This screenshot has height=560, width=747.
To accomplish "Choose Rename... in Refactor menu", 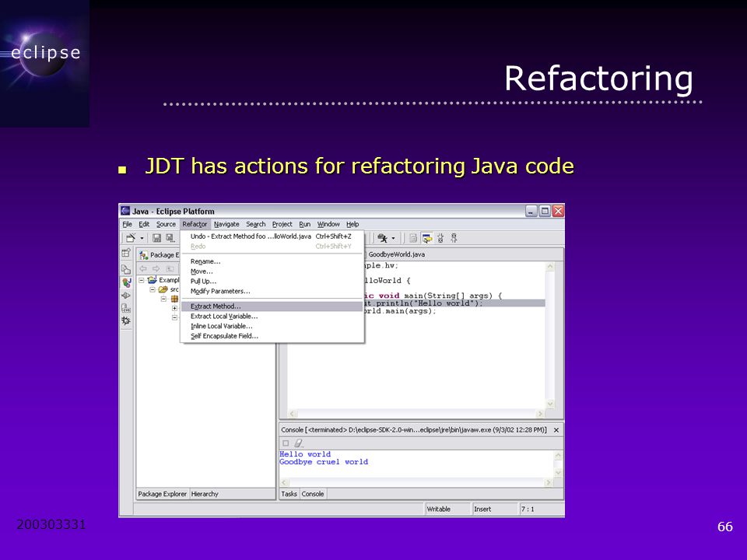I will pyautogui.click(x=272, y=261).
